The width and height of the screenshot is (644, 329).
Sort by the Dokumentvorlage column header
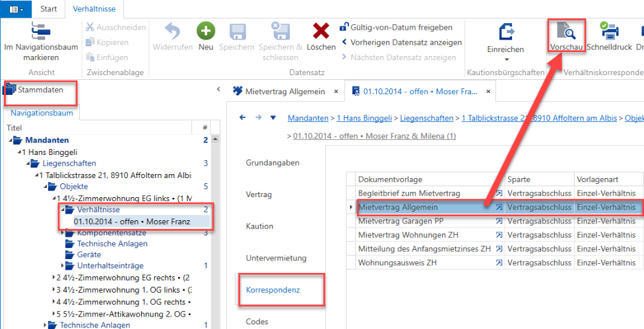tap(430, 179)
